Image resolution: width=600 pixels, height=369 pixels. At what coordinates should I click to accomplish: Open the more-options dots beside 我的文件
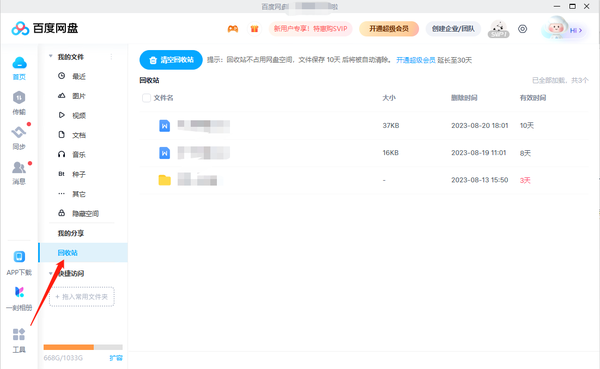pyautogui.click(x=111, y=57)
